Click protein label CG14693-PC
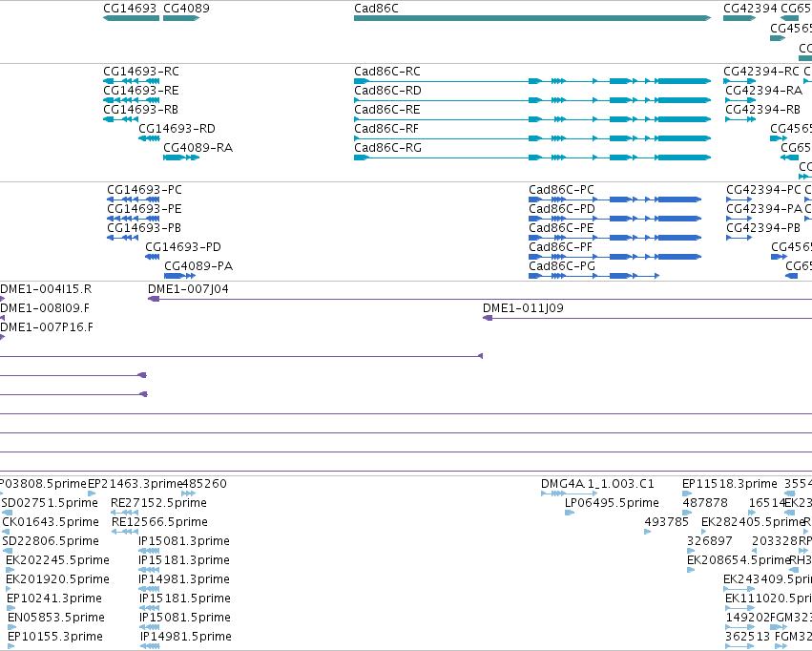This screenshot has width=812, height=651. coord(144,190)
